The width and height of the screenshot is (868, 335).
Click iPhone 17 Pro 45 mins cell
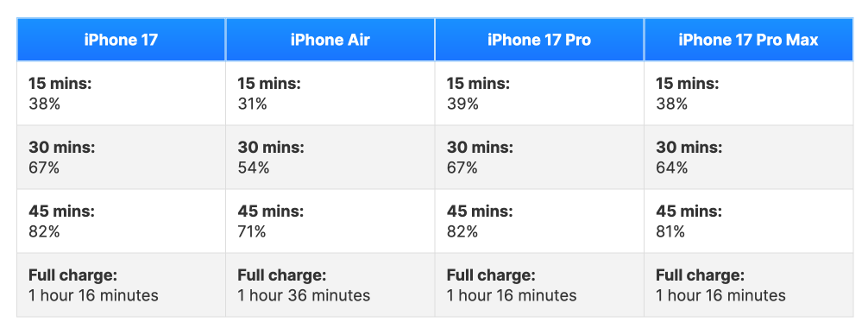click(539, 222)
